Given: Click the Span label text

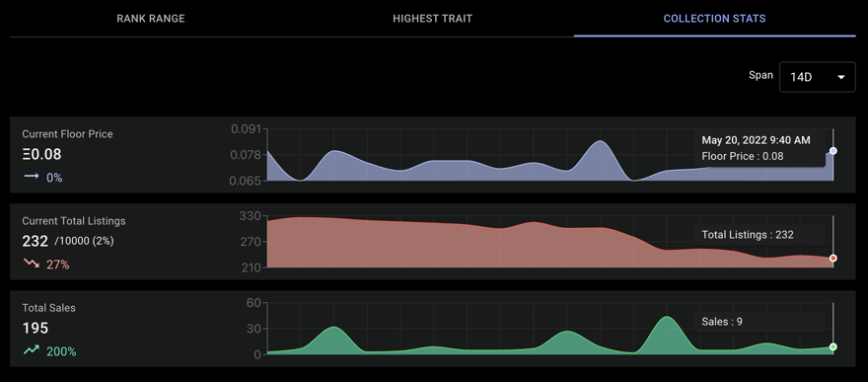Looking at the screenshot, I should coord(760,75).
